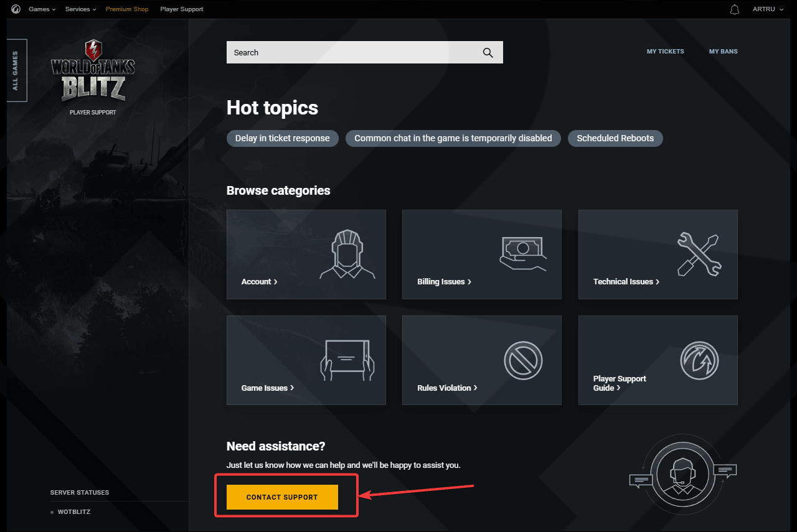Click the Player Support label under logo
797x532 pixels.
[x=93, y=113]
